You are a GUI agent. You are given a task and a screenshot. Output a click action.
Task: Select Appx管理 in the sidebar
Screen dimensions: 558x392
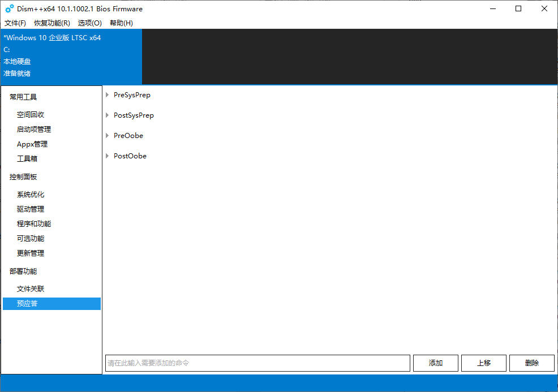click(x=32, y=144)
